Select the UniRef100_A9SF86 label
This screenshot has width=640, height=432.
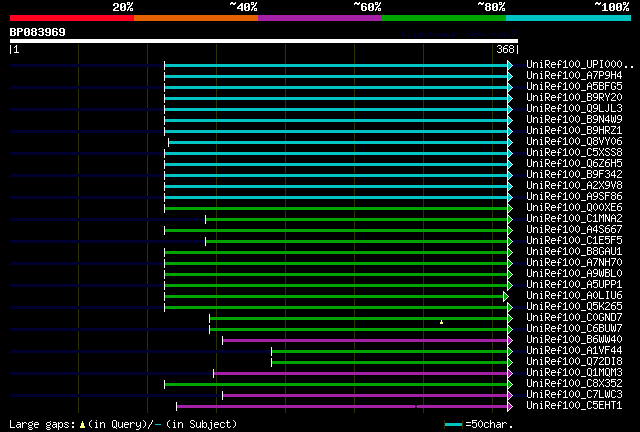click(x=574, y=197)
